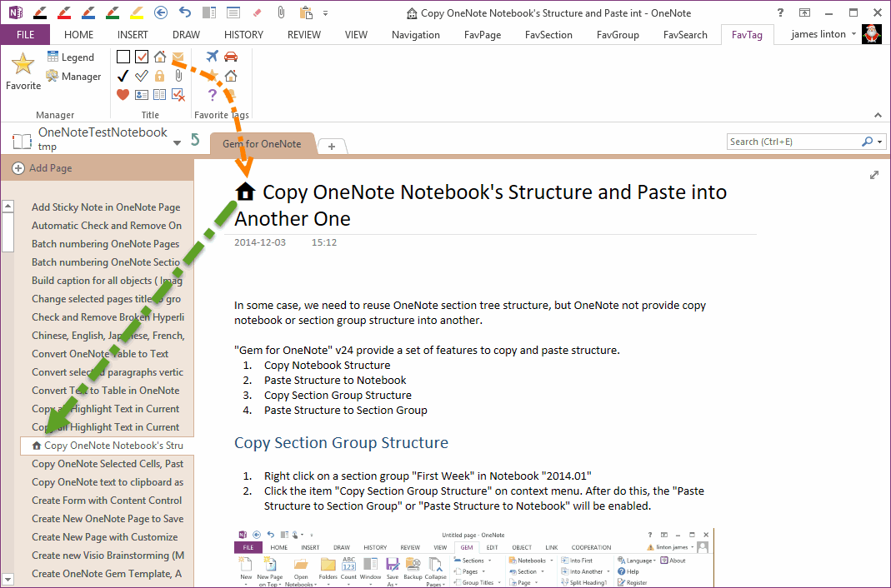The image size is (891, 588).
Task: Click the notebook book icon
Action: tap(23, 141)
